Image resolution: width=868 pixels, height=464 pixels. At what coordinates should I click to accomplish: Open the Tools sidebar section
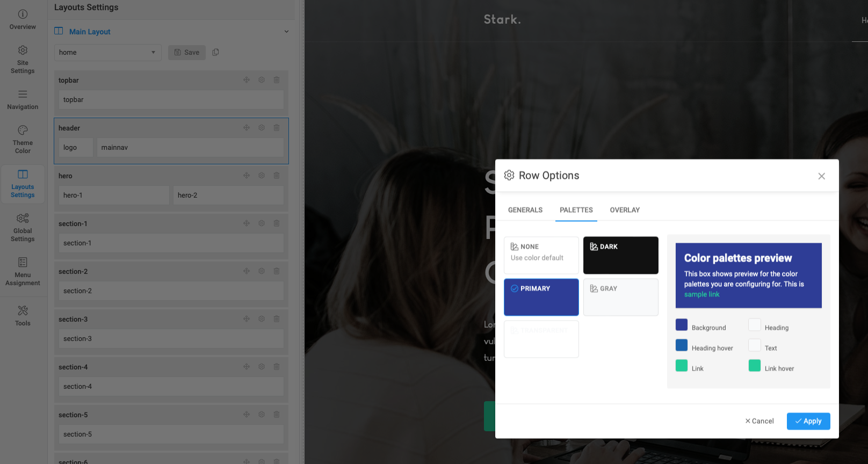click(23, 316)
